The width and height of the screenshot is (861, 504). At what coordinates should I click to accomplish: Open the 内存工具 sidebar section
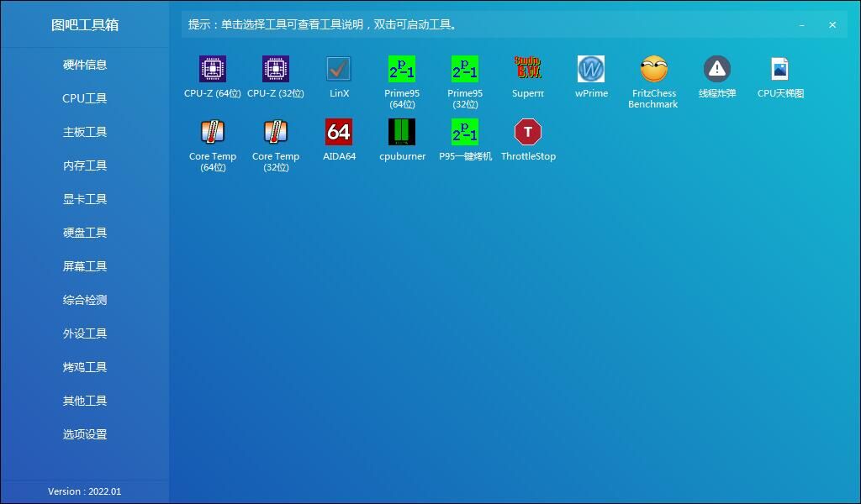point(85,165)
